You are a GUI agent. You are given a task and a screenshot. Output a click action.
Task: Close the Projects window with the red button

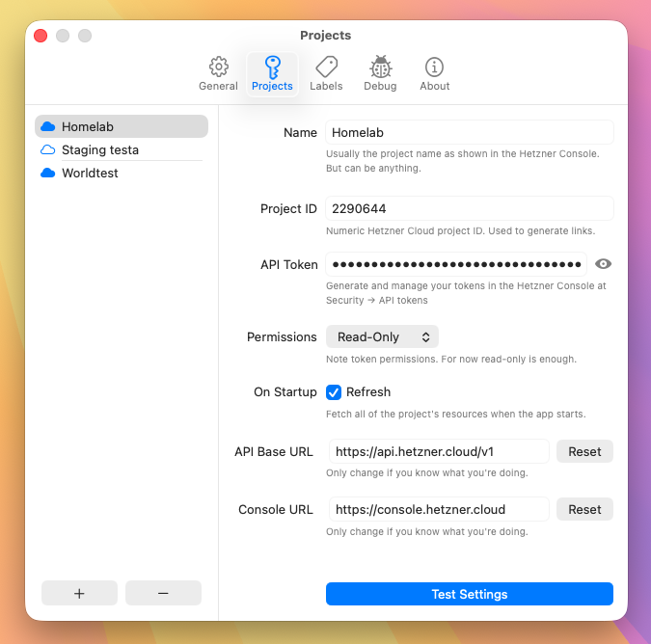click(41, 36)
